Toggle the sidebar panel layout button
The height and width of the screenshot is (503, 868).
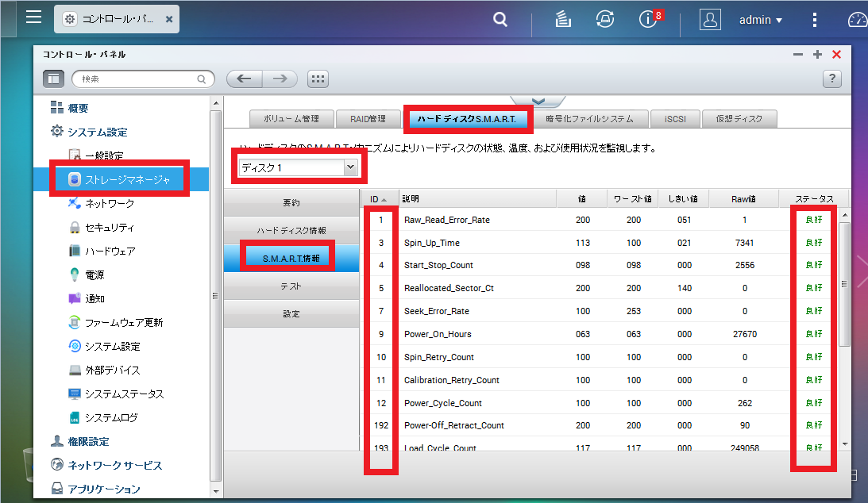point(53,79)
